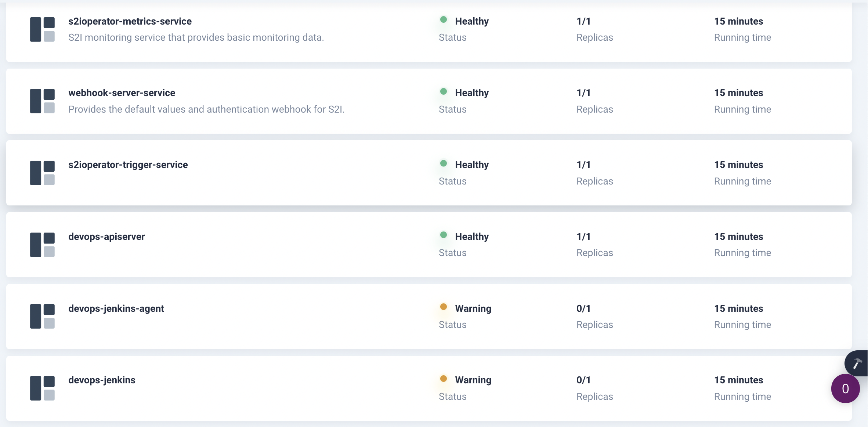Click the s2ioperator-metrics-service workload icon

[x=42, y=29]
